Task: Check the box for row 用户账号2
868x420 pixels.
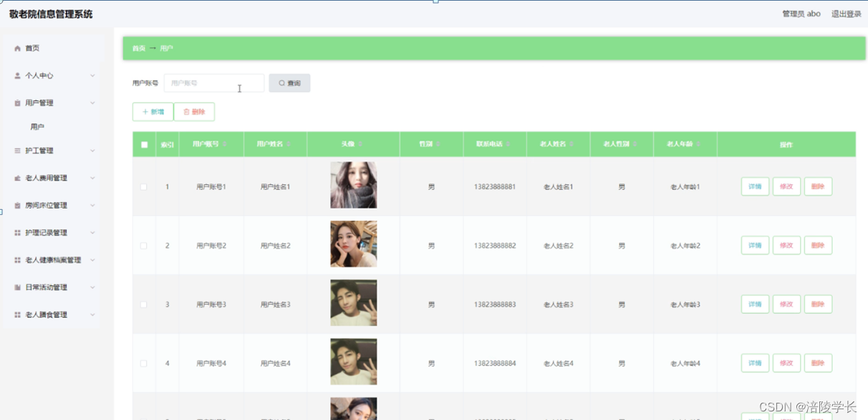Action: [x=144, y=245]
